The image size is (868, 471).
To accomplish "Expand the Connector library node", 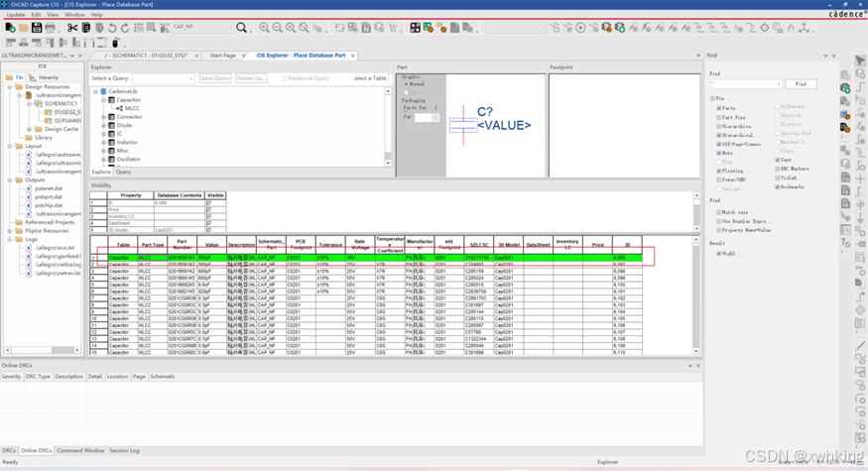I will click(103, 117).
